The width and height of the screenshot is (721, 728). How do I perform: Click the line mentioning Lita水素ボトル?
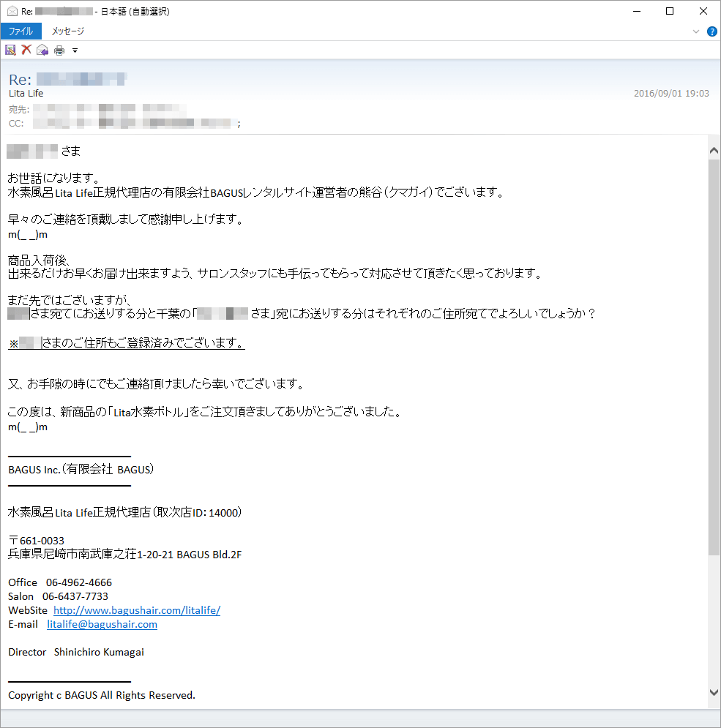pos(205,412)
